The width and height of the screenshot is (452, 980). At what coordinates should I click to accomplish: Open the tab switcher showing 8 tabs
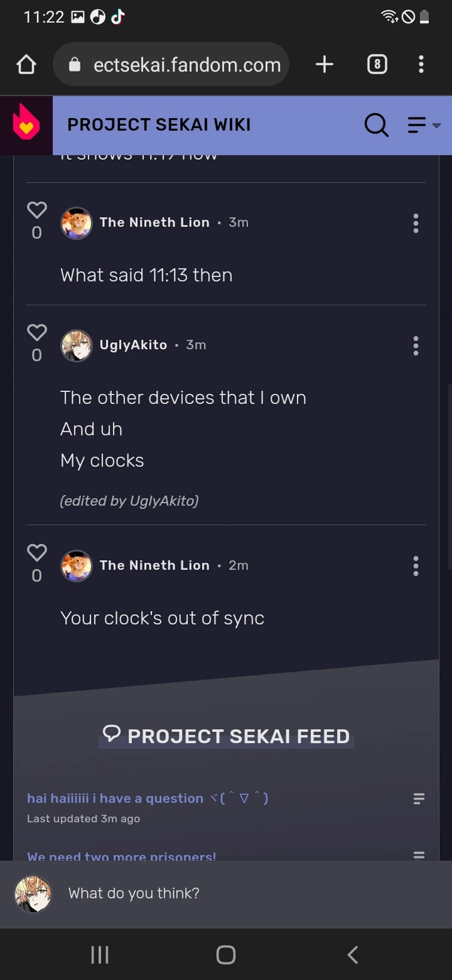point(377,64)
